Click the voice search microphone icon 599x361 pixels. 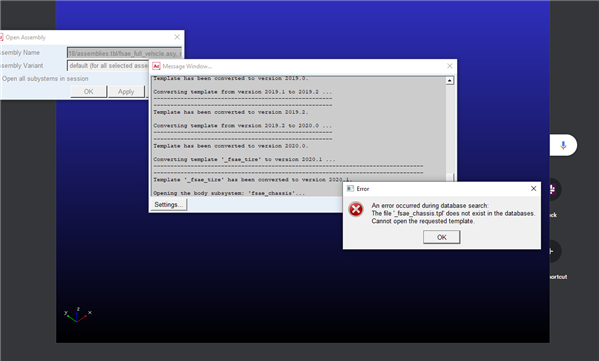pos(563,145)
